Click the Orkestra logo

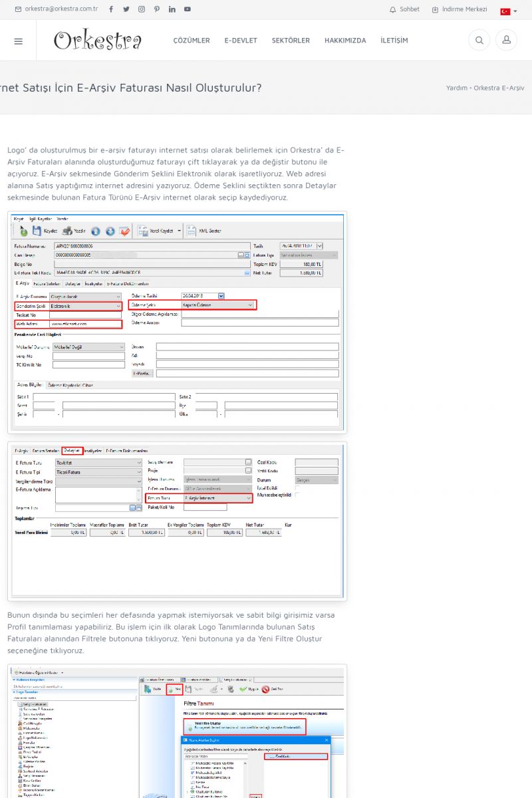pos(98,41)
